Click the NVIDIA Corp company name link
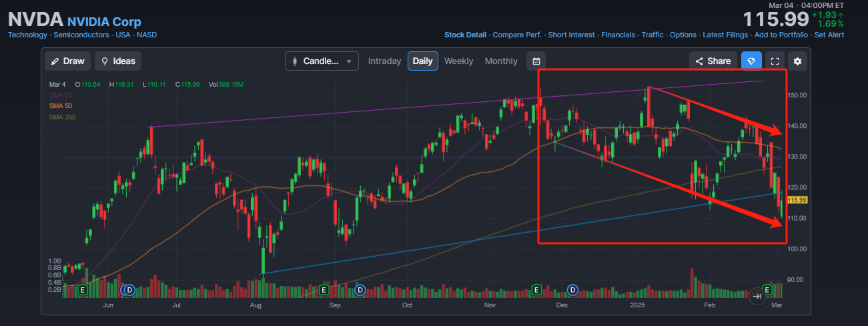The image size is (868, 326). coord(104,21)
